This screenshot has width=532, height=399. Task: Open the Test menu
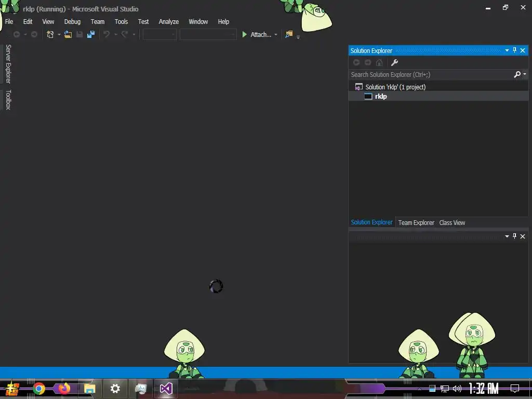coord(143,22)
